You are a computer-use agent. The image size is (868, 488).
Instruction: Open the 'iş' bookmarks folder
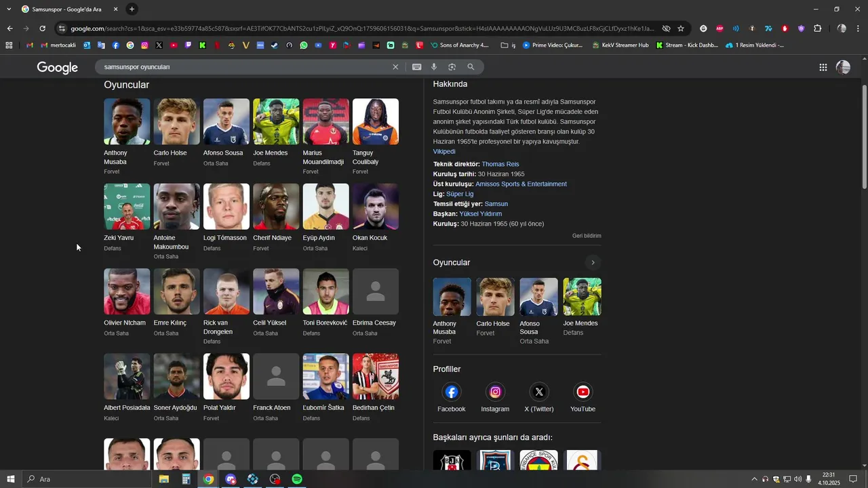click(x=508, y=45)
